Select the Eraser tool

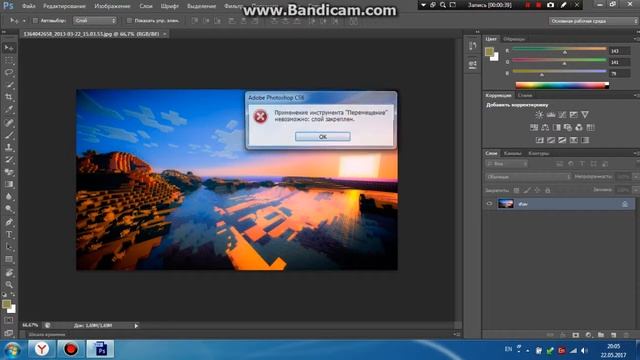(x=9, y=172)
